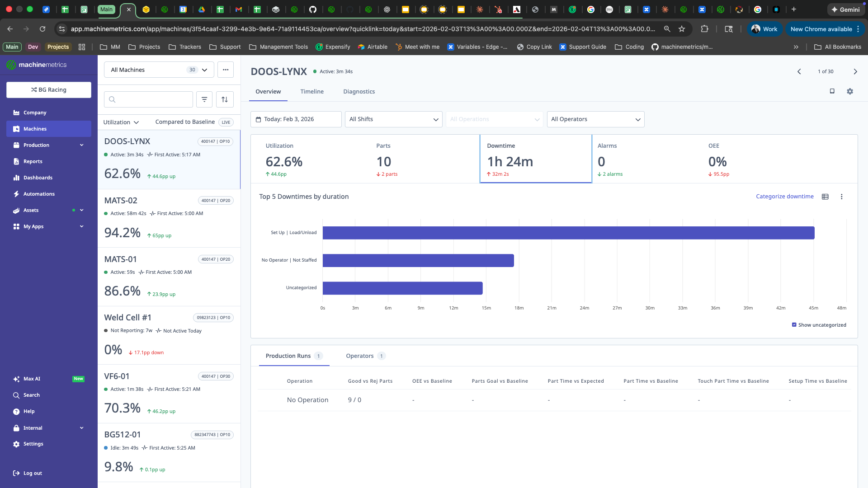Click the sort order arrows icon
This screenshot has height=488, width=868.
225,99
